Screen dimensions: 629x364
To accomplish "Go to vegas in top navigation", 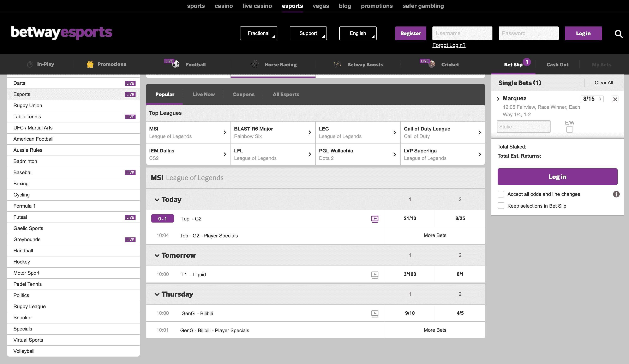I will pyautogui.click(x=321, y=6).
